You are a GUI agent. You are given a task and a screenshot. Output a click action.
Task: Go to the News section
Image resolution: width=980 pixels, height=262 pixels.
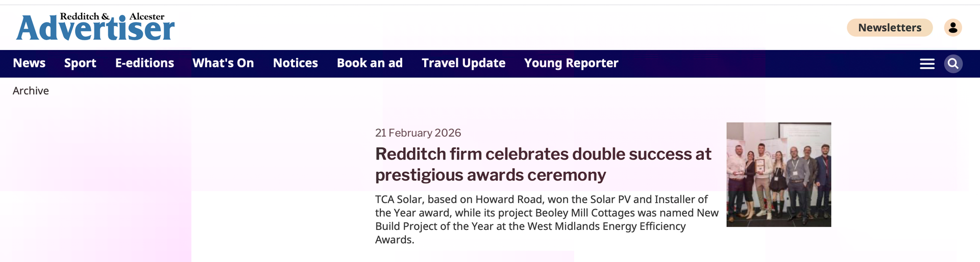(x=29, y=63)
